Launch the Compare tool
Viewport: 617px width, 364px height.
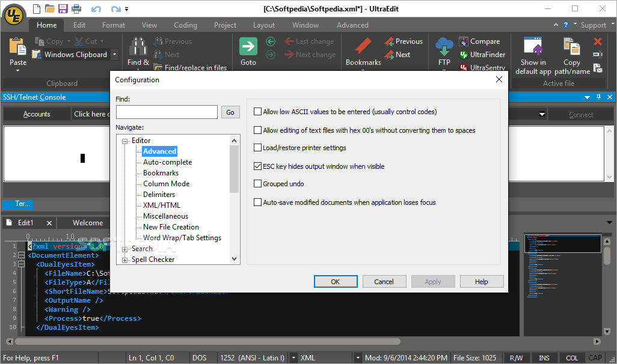pyautogui.click(x=479, y=41)
